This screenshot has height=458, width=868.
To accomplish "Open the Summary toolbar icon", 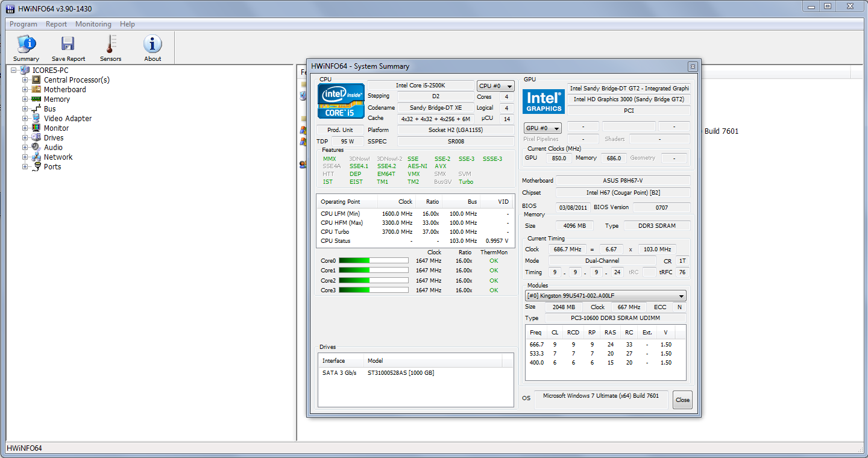I will pyautogui.click(x=26, y=47).
